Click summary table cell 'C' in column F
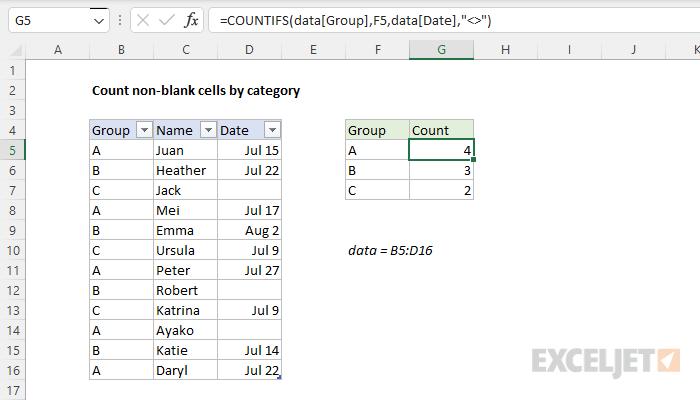Image resolution: width=700 pixels, height=400 pixels. [x=378, y=191]
